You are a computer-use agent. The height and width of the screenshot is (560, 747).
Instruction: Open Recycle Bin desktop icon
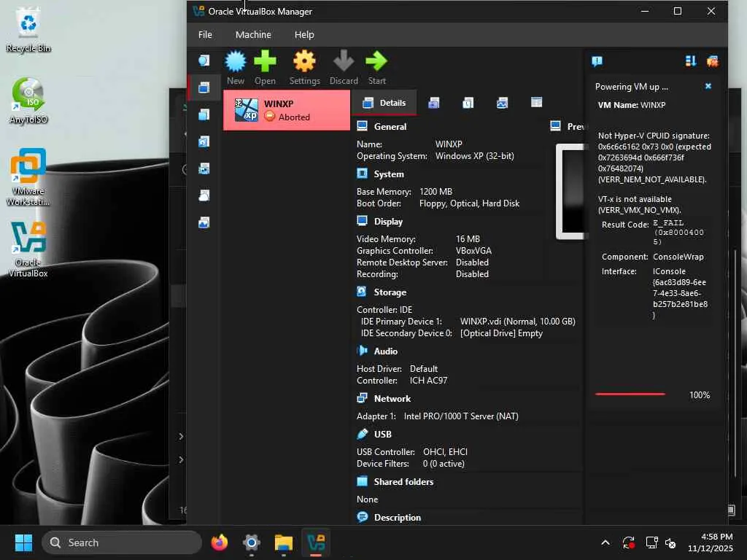28,30
